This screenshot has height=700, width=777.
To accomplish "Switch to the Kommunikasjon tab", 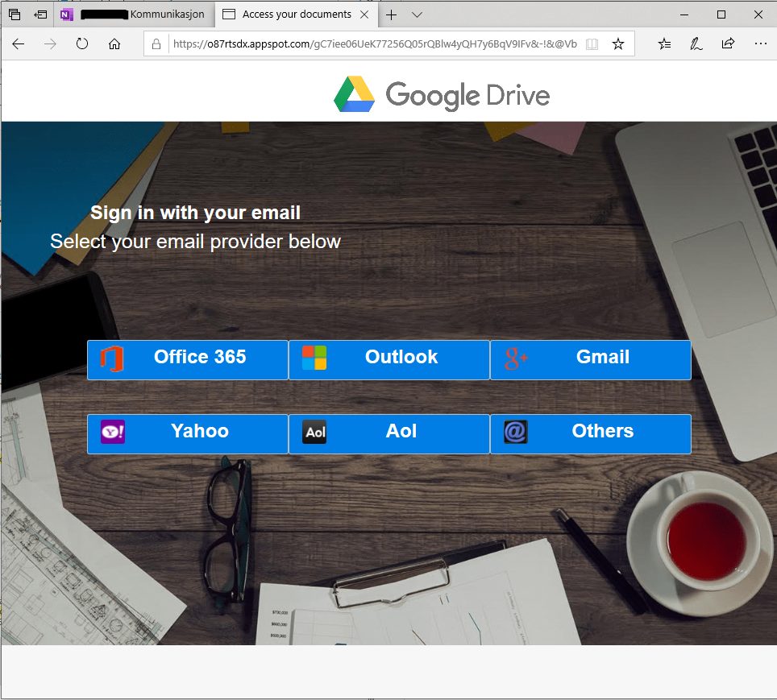I will [135, 14].
